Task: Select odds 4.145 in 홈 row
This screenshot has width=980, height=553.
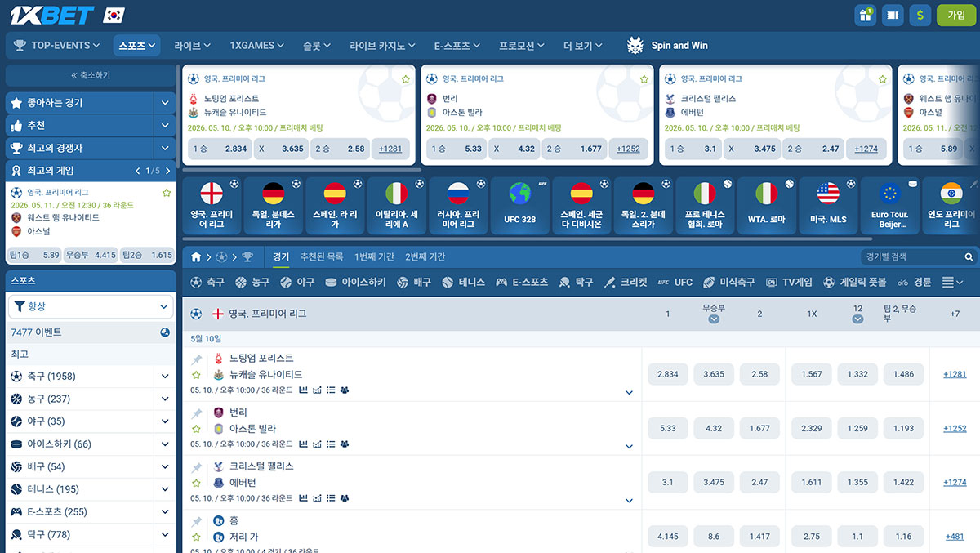Action: tap(667, 536)
